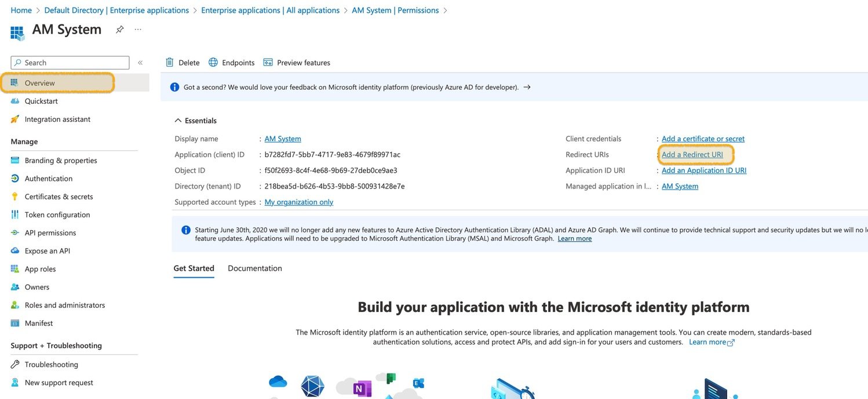Click the Search input field in the sidebar
Screen dimensions: 868x399
(70, 63)
